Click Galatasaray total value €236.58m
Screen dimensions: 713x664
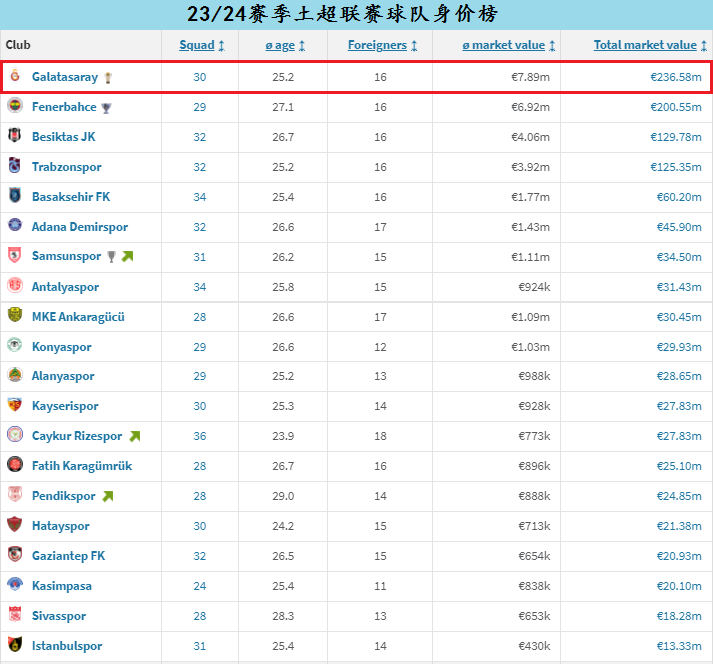[676, 77]
